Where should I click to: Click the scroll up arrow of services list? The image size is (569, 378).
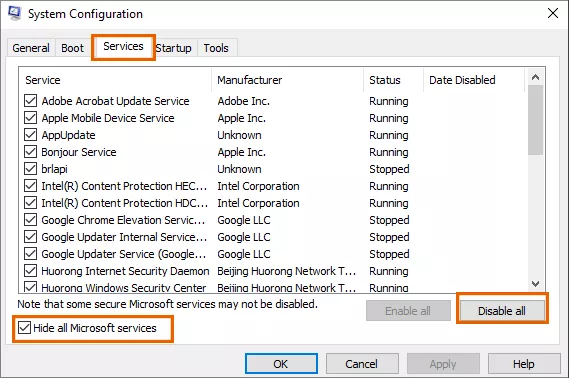(x=535, y=77)
